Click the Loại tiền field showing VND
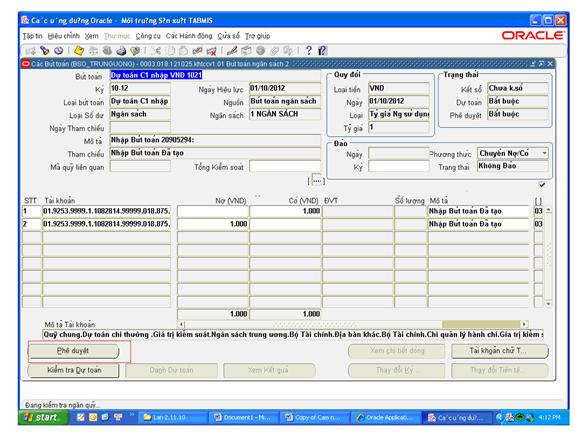 [x=399, y=88]
